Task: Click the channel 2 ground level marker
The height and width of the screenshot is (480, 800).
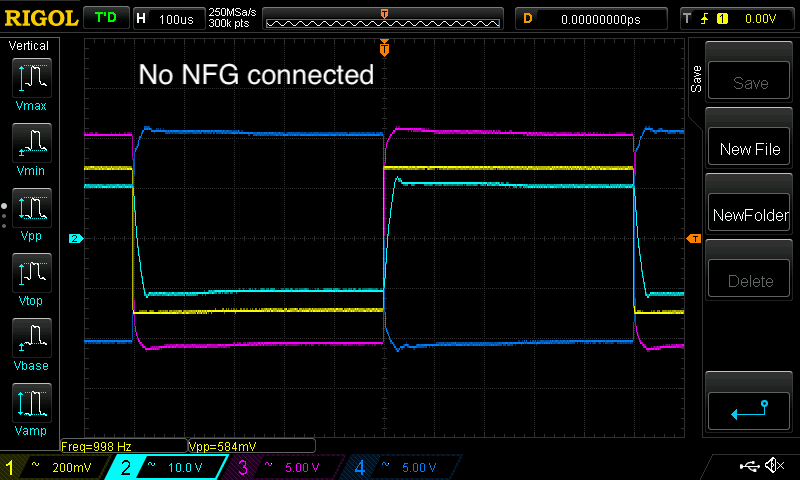Action: pyautogui.click(x=76, y=238)
